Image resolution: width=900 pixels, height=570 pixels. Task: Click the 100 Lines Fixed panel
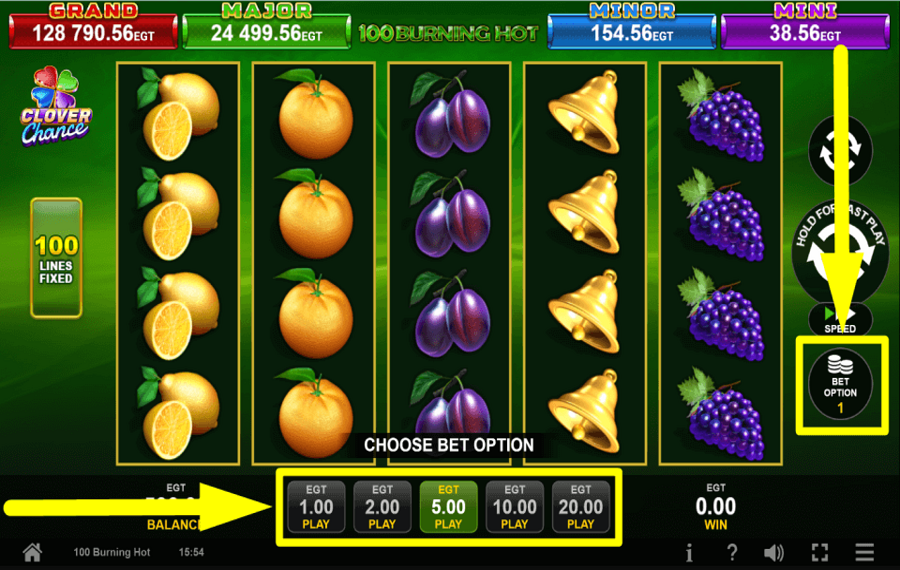pyautogui.click(x=56, y=258)
